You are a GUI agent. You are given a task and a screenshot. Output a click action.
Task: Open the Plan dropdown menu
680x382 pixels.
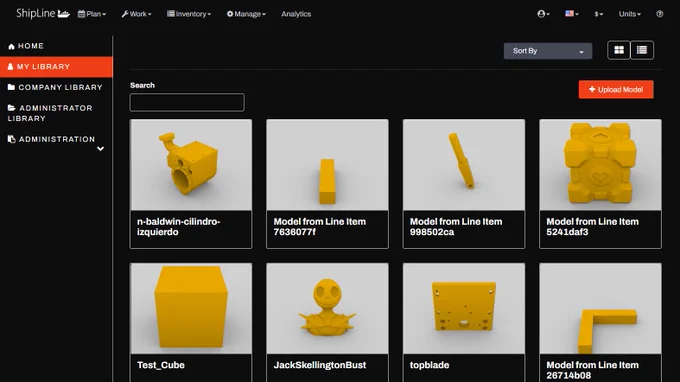(x=92, y=14)
